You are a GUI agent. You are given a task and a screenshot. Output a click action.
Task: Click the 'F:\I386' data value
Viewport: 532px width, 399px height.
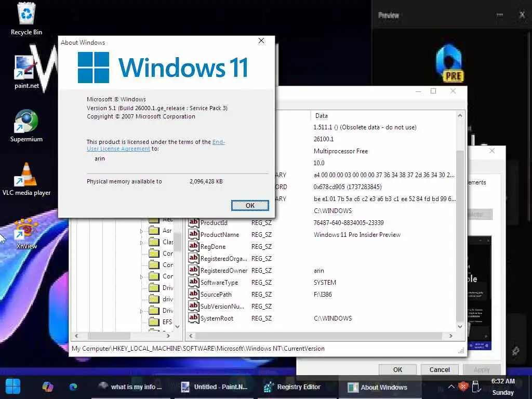click(x=323, y=294)
